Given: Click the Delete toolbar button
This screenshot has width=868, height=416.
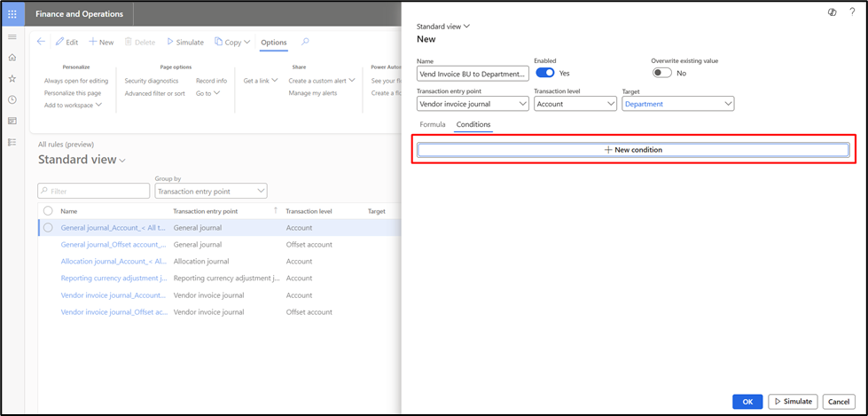Looking at the screenshot, I should click(x=139, y=42).
